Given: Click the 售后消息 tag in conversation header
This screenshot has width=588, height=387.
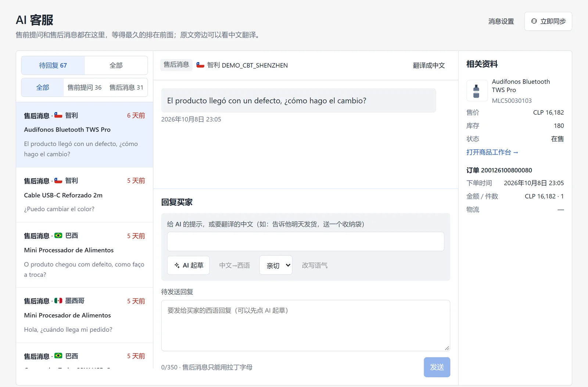Looking at the screenshot, I should pyautogui.click(x=176, y=65).
